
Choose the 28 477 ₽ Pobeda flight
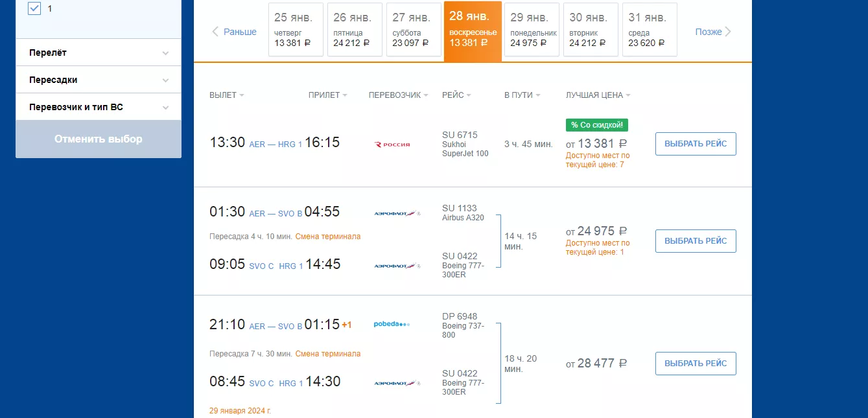click(x=696, y=364)
